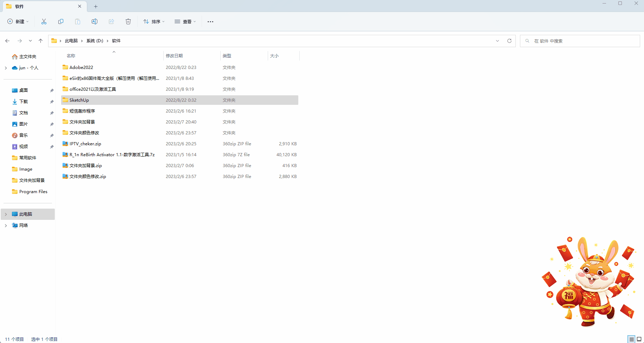This screenshot has width=644, height=343.
Task: Switch to details view icon in status bar
Action: tap(631, 339)
